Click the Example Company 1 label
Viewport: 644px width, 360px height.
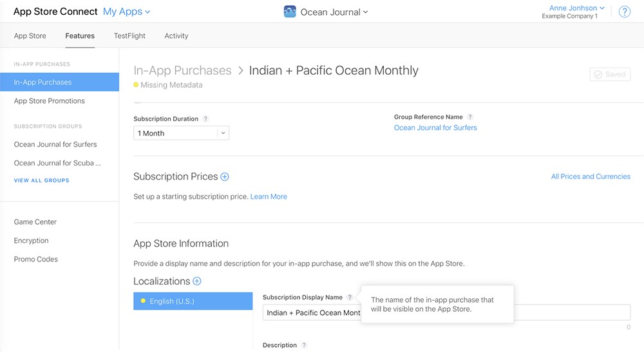[570, 16]
